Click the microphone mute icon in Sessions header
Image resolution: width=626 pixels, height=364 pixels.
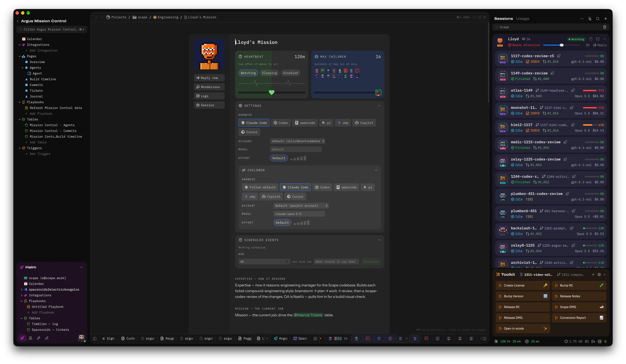(590, 19)
